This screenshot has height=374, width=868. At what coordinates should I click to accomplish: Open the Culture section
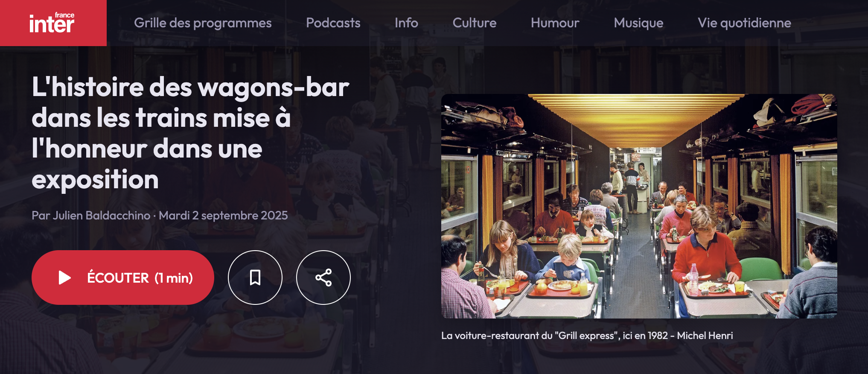[475, 23]
